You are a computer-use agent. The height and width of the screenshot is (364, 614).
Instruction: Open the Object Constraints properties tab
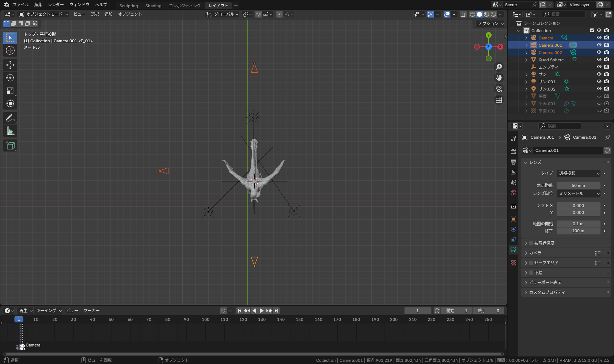[x=513, y=240]
